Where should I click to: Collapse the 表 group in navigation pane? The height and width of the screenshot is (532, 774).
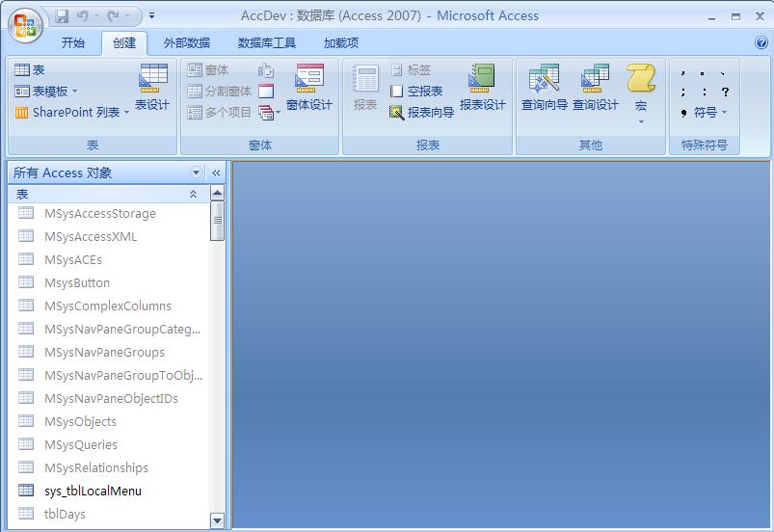tap(193, 194)
